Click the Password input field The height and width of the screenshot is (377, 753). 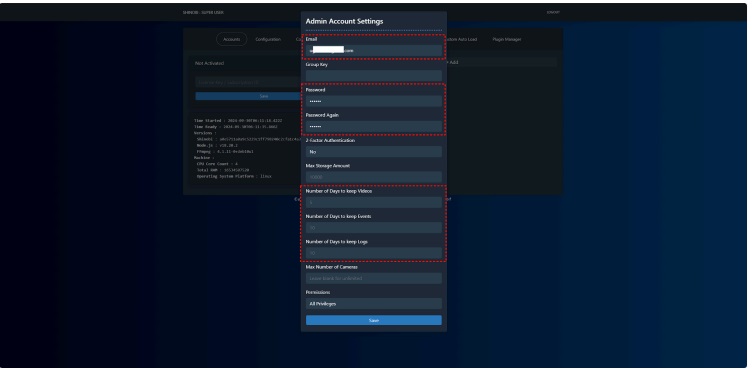coord(374,101)
